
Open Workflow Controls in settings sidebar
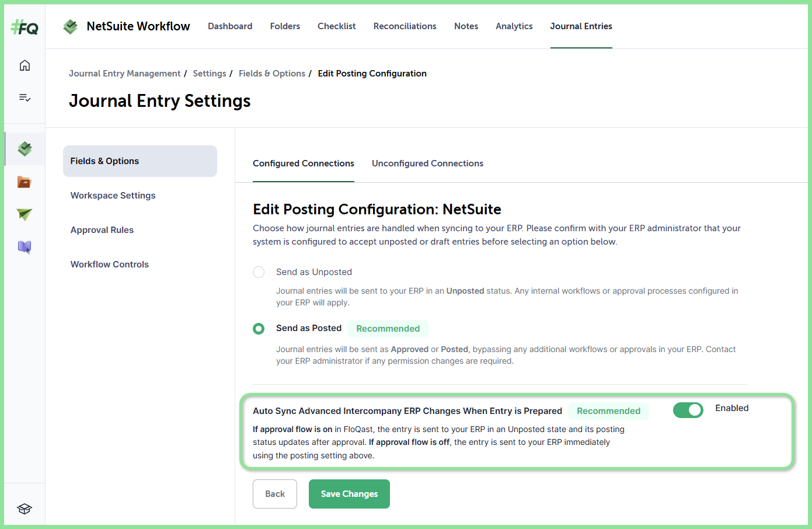click(x=110, y=264)
